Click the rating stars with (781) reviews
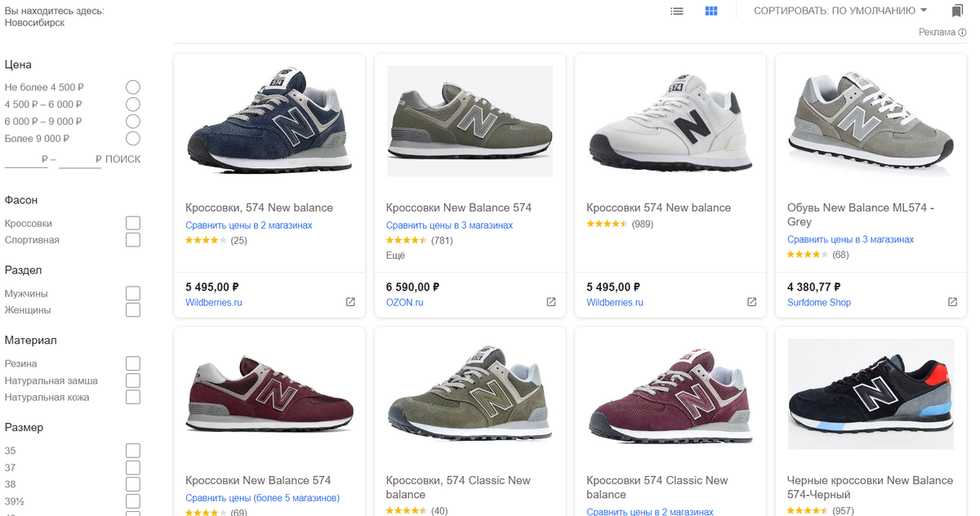Image resolution: width=980 pixels, height=516 pixels. click(406, 240)
